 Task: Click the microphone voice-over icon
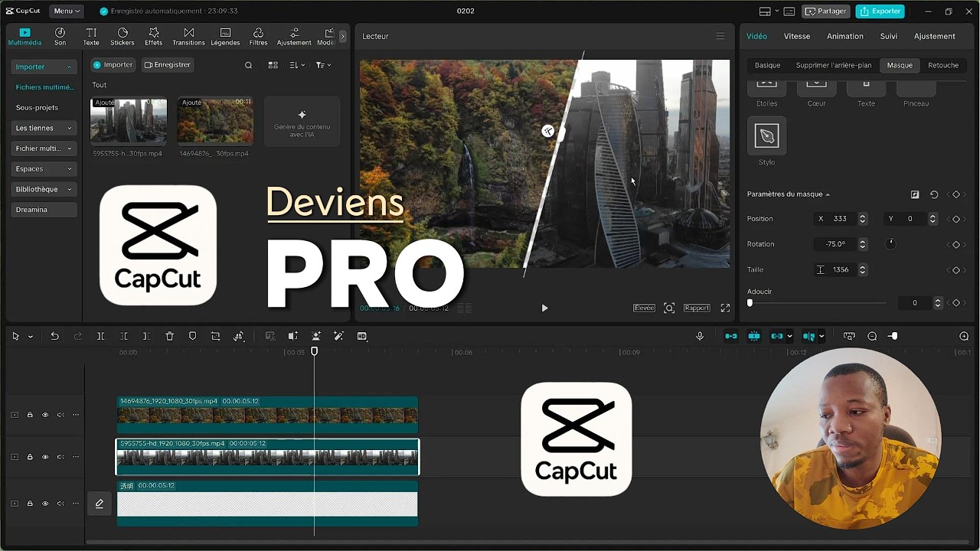(700, 336)
